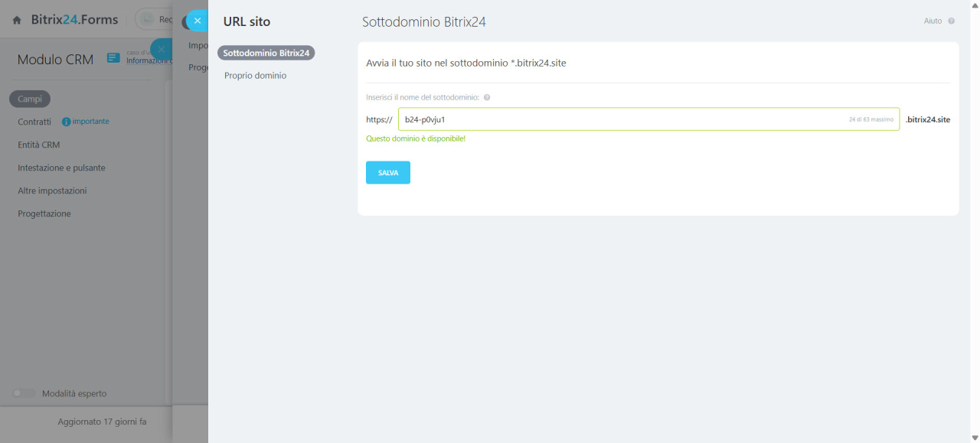
Task: Click the .bitrix24.site domain suffix
Action: pyautogui.click(x=928, y=119)
